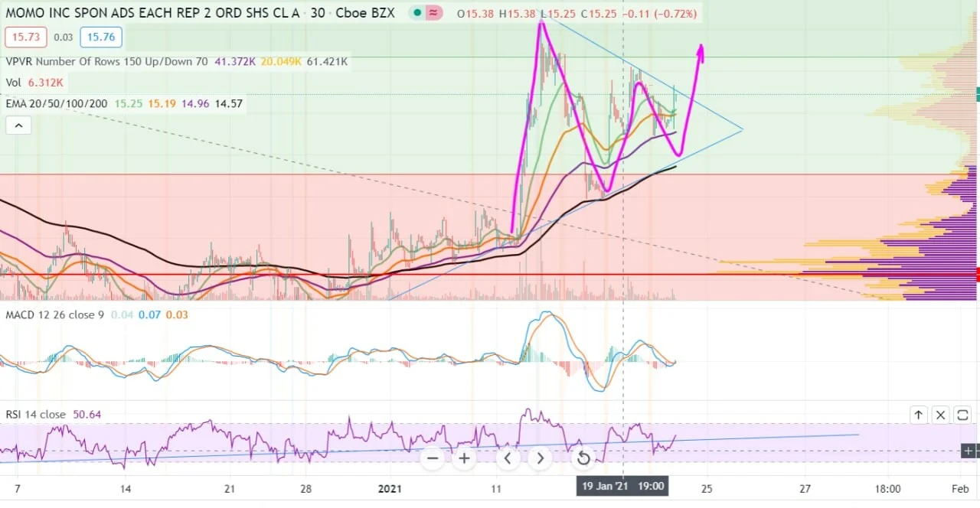Select the EMA 20/50/100/200 legend

(x=57, y=103)
